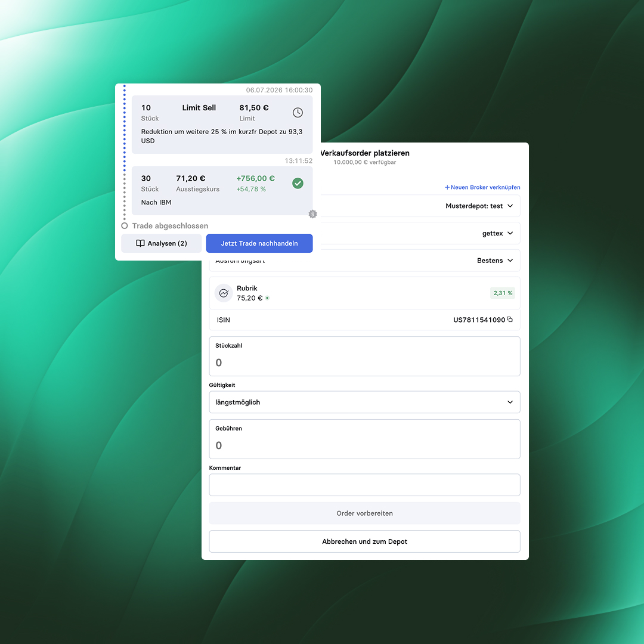The height and width of the screenshot is (644, 644).
Task: Click the Limit Sell label
Action: (199, 108)
